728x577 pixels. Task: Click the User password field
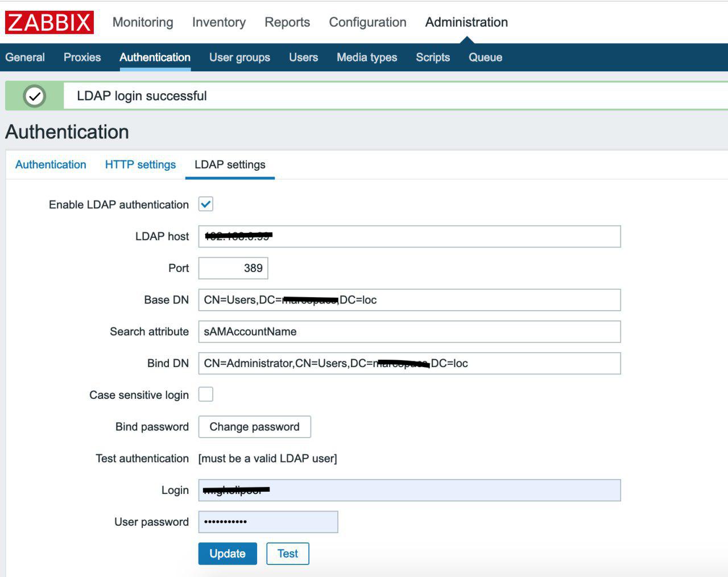[268, 522]
